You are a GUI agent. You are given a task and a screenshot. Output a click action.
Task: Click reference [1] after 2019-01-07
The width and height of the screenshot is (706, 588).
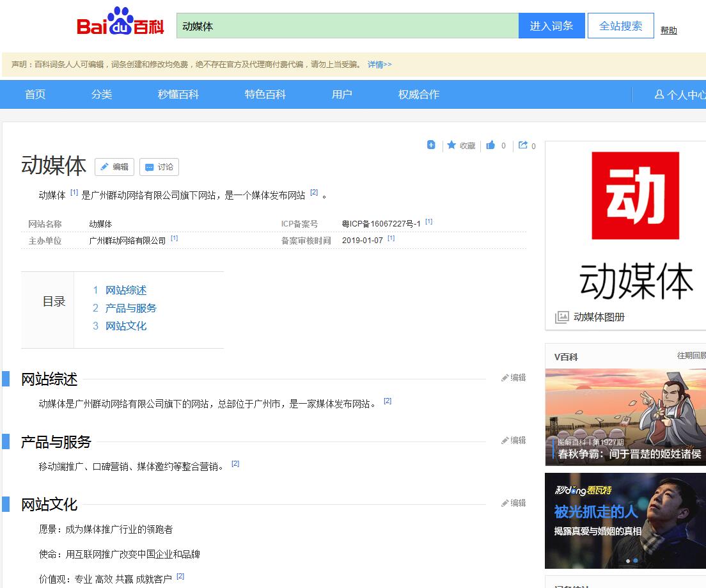point(391,239)
